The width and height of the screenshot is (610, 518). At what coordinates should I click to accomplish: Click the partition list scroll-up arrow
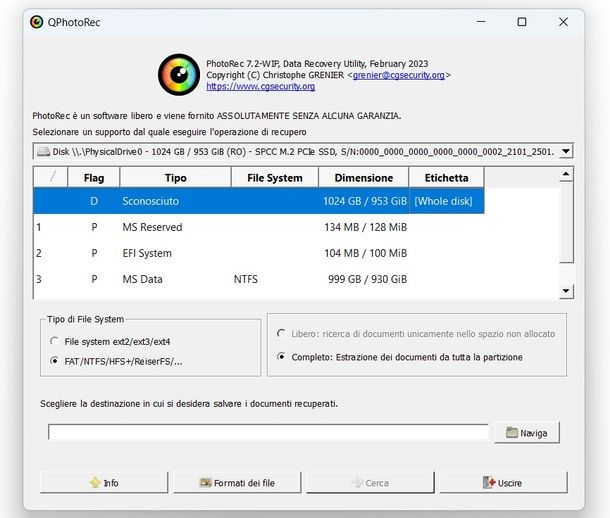point(566,174)
